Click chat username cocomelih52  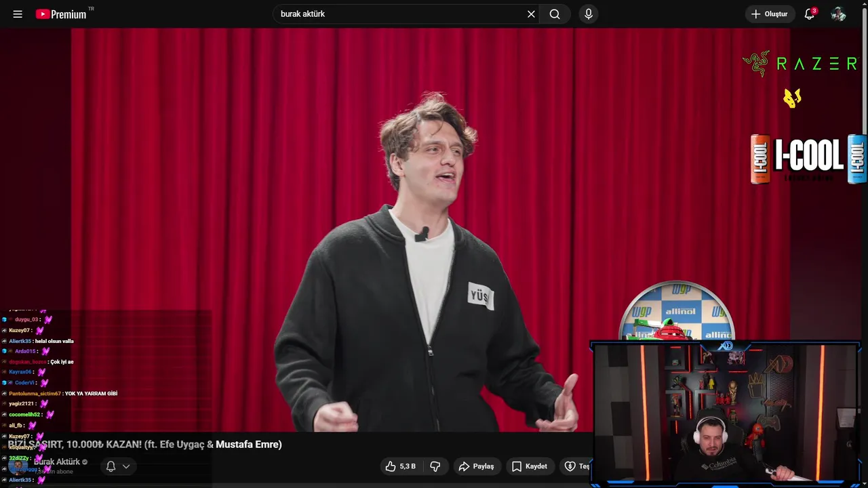point(24,414)
